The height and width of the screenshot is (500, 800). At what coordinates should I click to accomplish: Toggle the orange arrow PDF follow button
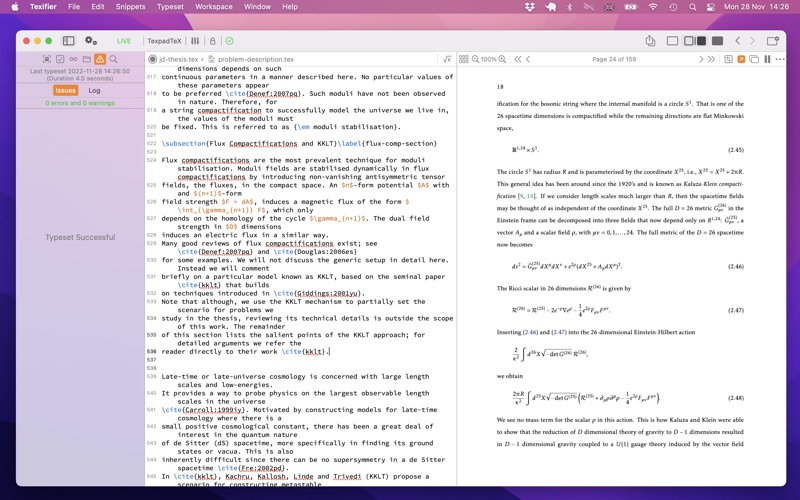[741, 59]
